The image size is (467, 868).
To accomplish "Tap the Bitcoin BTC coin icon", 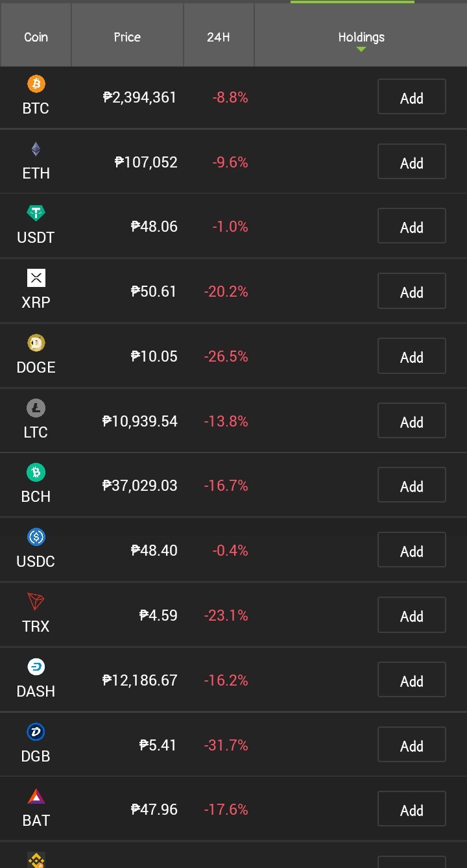I will (36, 84).
